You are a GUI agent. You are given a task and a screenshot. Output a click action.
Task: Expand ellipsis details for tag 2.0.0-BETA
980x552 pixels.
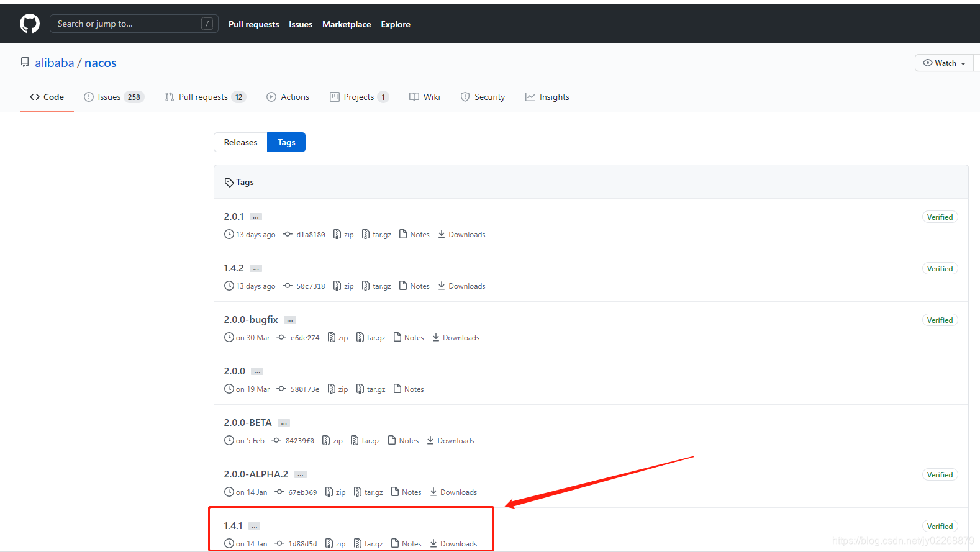284,423
